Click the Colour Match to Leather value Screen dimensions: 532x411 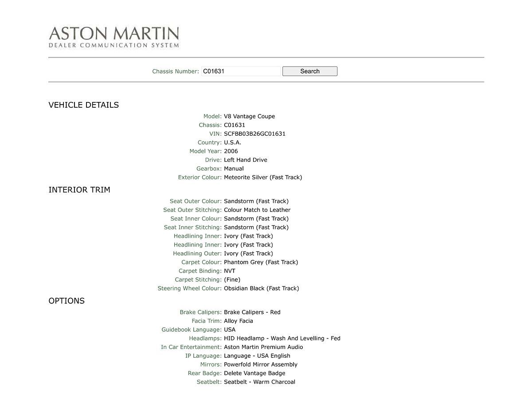(257, 210)
